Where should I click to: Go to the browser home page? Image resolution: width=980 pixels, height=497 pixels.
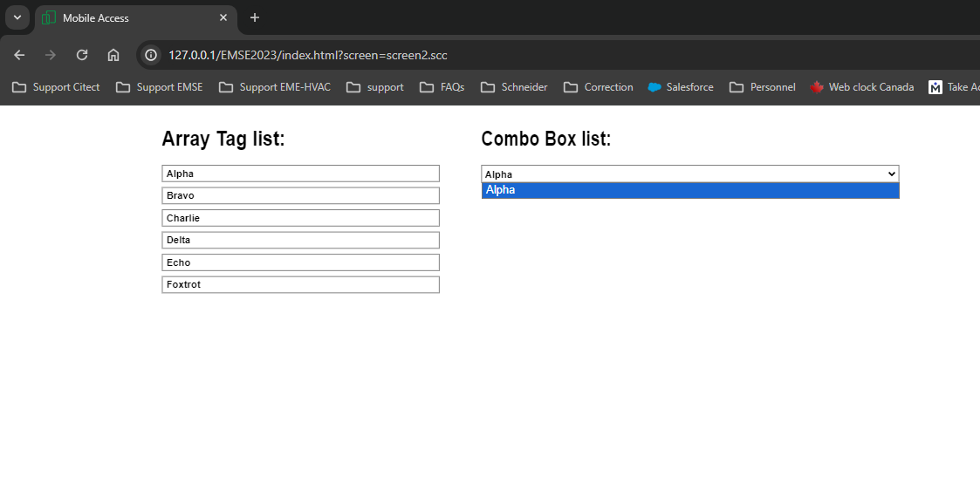(x=113, y=55)
